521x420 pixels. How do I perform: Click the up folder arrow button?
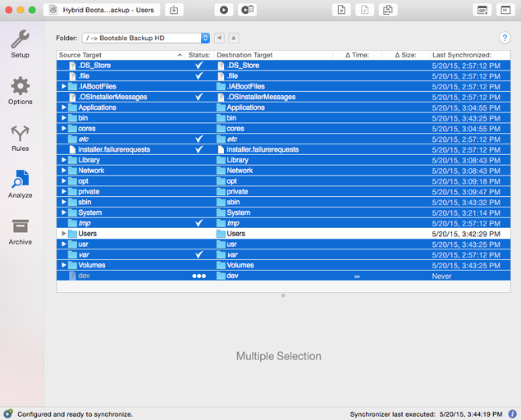coord(234,38)
